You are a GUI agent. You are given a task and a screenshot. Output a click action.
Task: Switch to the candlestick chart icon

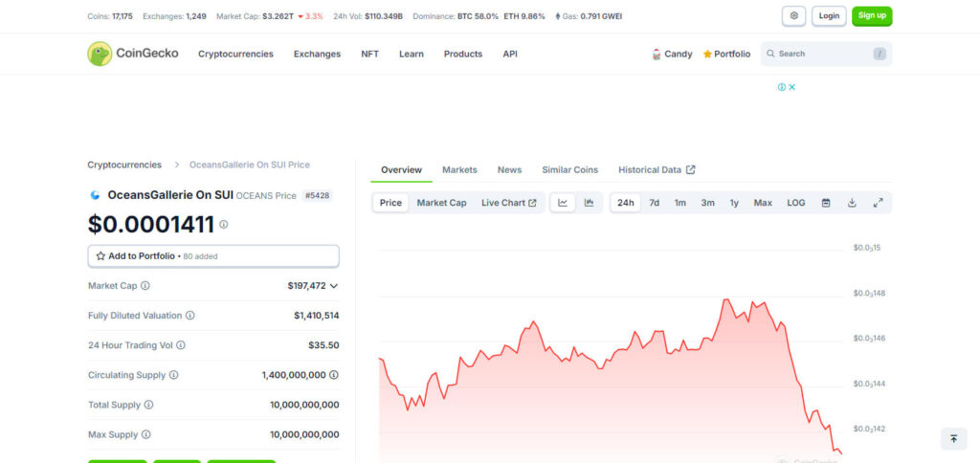click(589, 203)
